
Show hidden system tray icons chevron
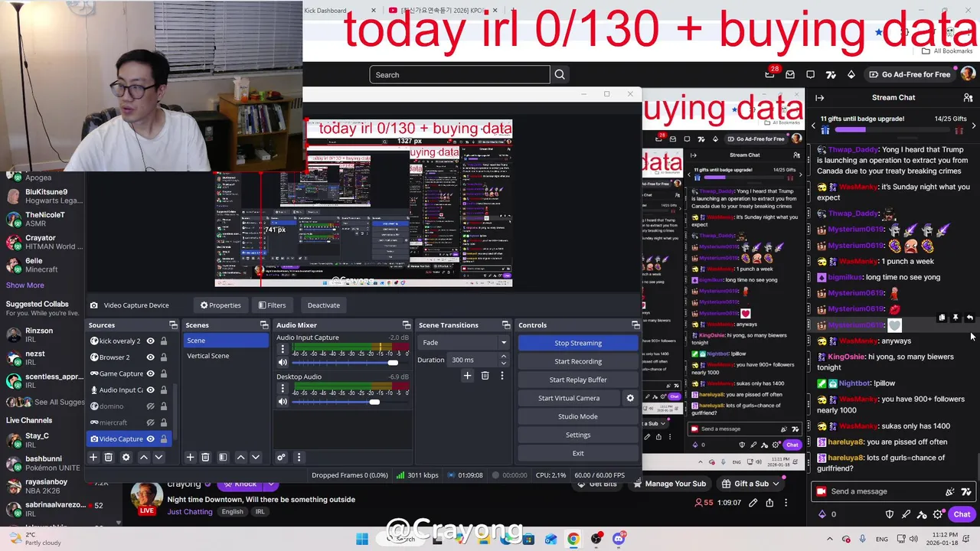point(831,539)
